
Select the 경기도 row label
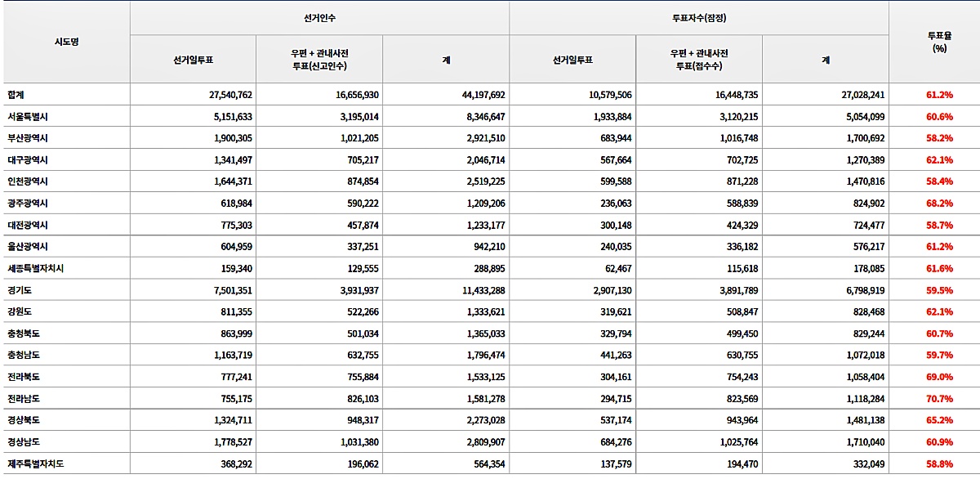pos(20,290)
